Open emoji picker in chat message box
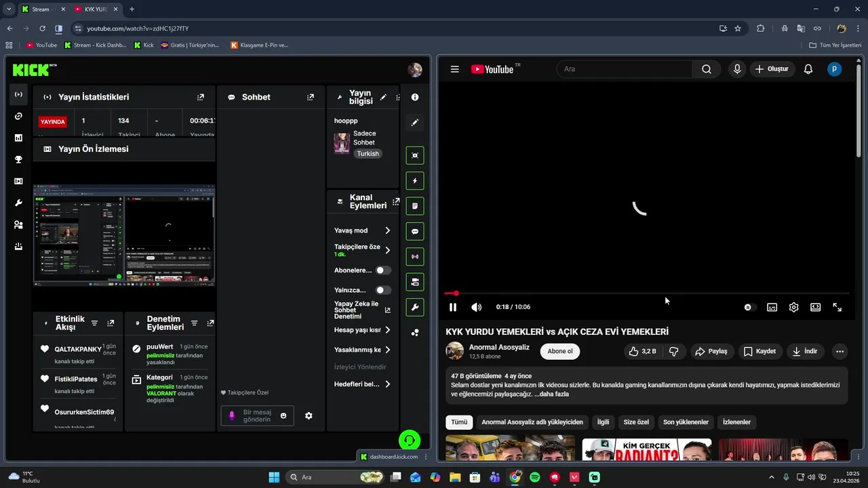Screen dimensions: 868x488 [x=283, y=415]
